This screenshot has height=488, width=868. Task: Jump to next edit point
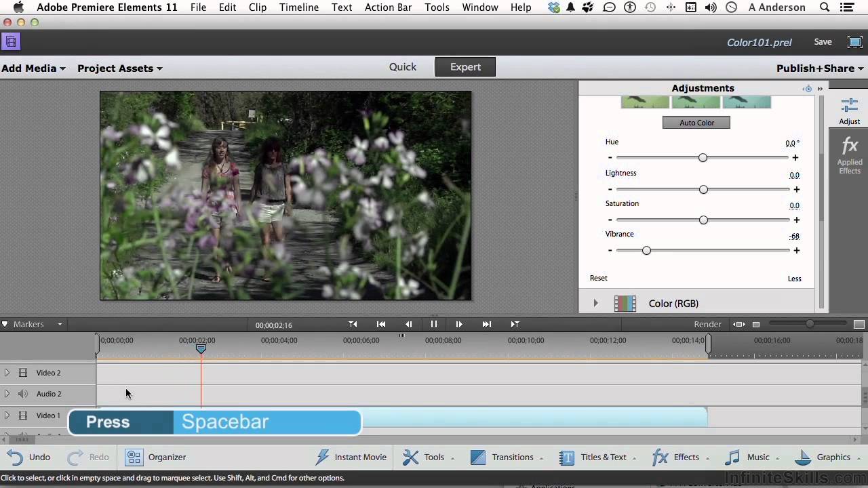coord(487,325)
